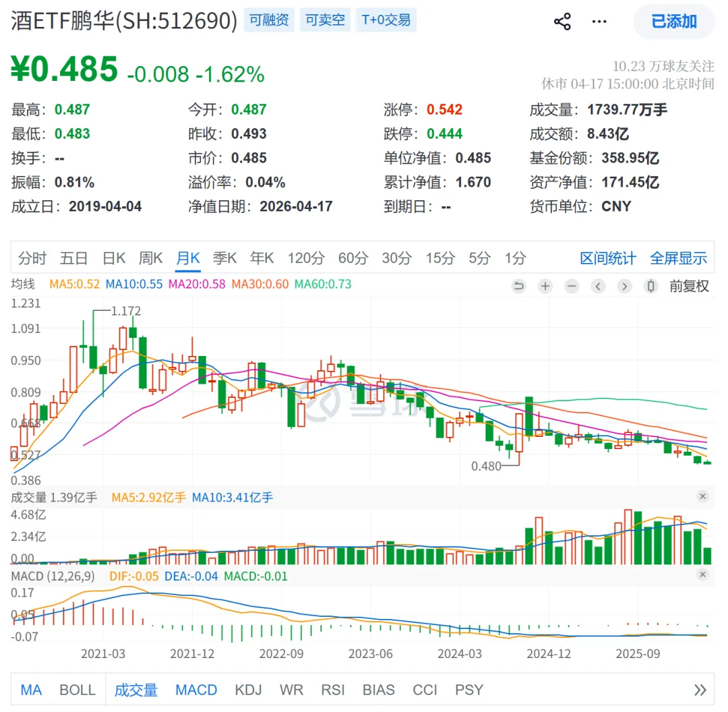Viewport: 728px width, 712px height.
Task: Toggle the MACD indicator at bottom
Action: 196,690
